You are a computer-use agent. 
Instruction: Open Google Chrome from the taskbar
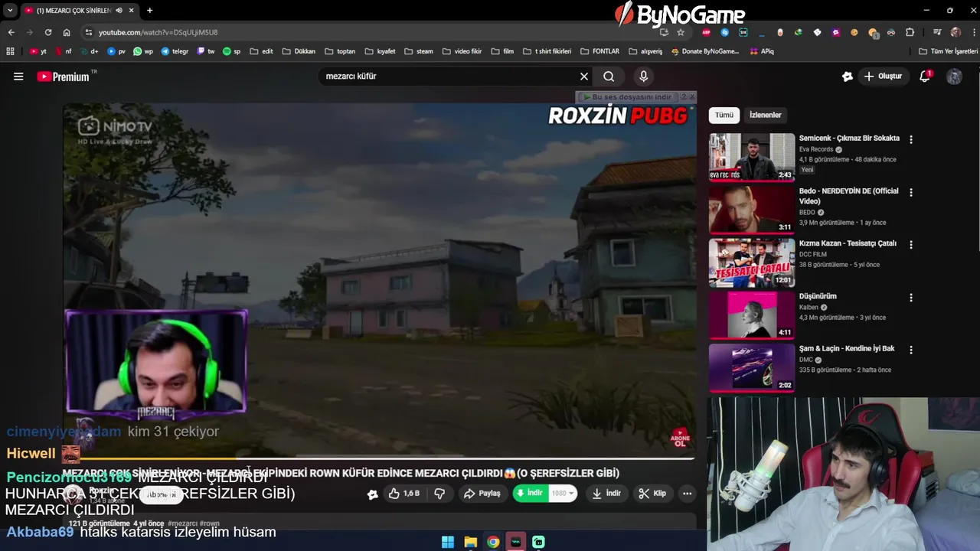point(493,542)
